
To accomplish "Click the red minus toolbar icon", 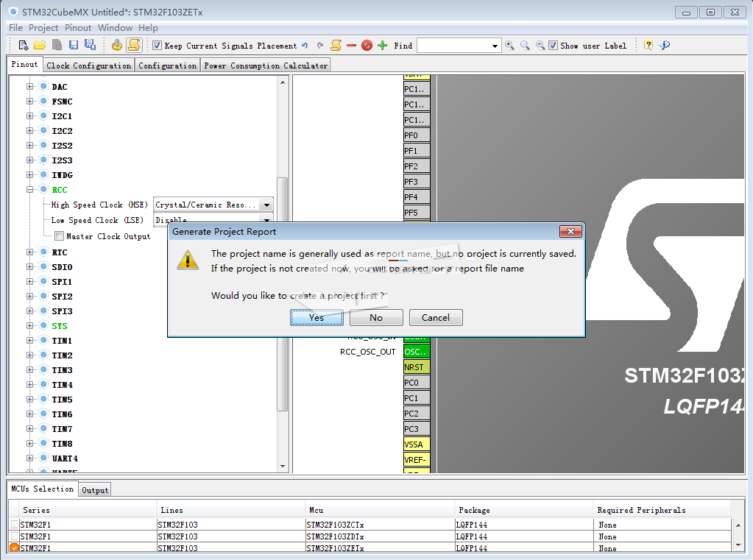I will (x=351, y=46).
